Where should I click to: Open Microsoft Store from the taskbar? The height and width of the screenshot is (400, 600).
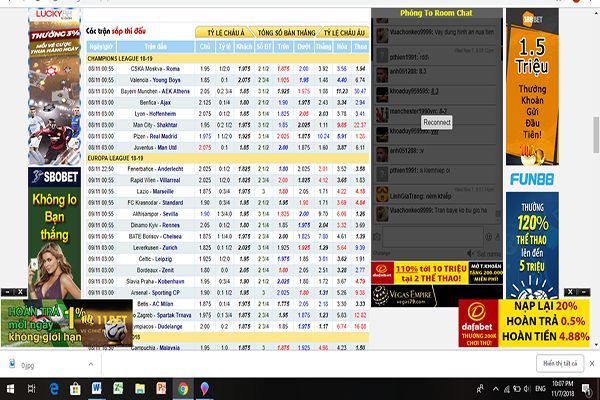[75, 389]
